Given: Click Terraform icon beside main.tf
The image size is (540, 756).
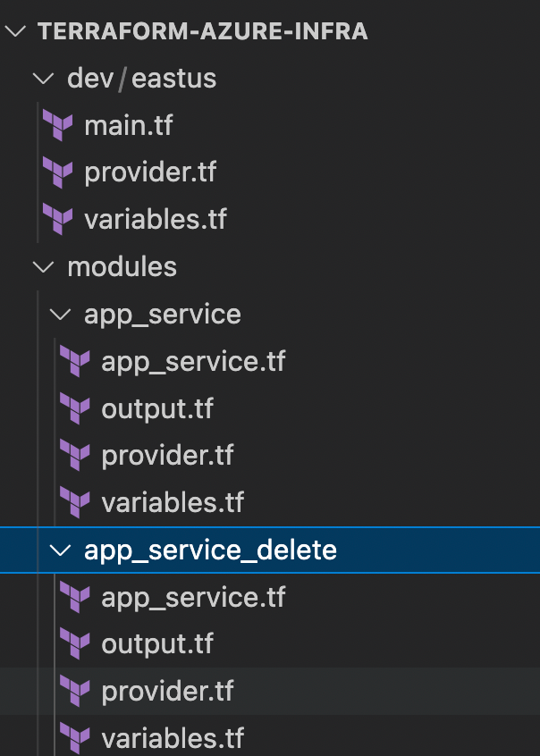Looking at the screenshot, I should tap(58, 125).
